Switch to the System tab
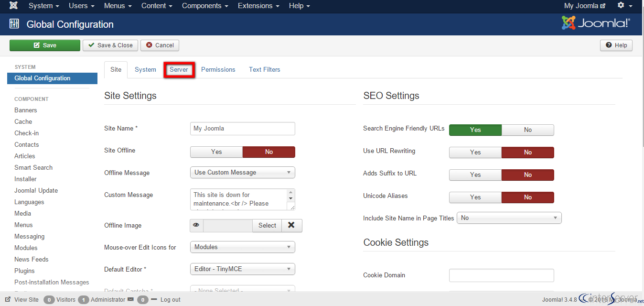The image size is (644, 306). click(145, 70)
